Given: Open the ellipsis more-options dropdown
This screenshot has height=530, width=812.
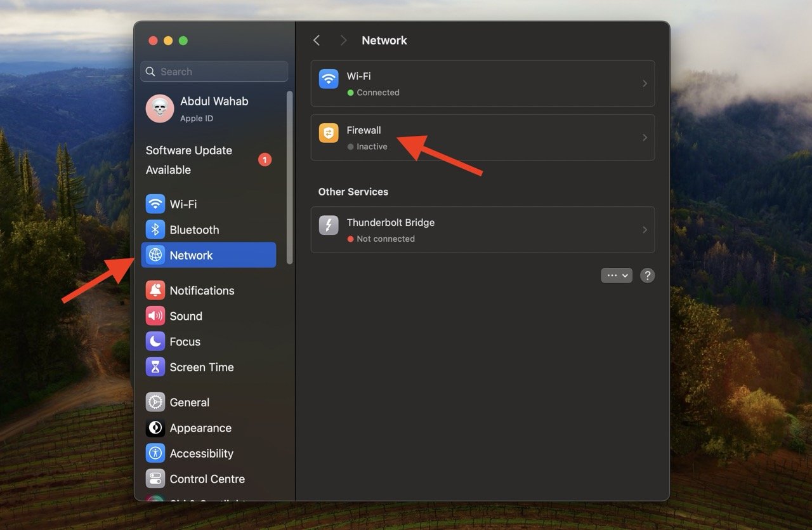Looking at the screenshot, I should coord(617,275).
